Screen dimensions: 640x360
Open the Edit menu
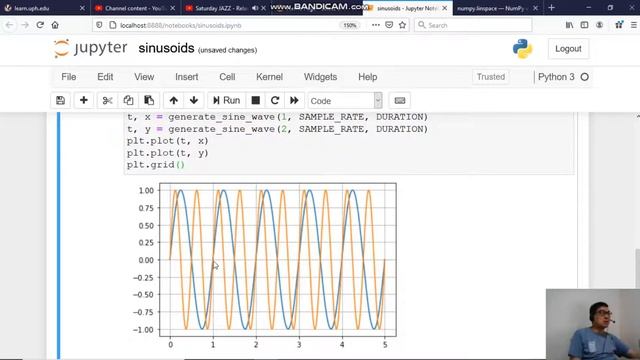click(105, 77)
